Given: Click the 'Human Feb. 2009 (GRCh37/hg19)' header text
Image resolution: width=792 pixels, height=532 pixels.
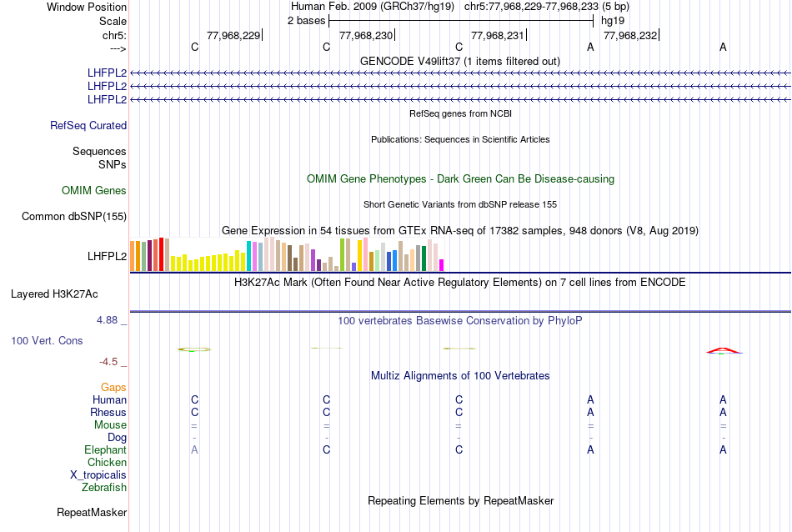Looking at the screenshot, I should [x=373, y=7].
